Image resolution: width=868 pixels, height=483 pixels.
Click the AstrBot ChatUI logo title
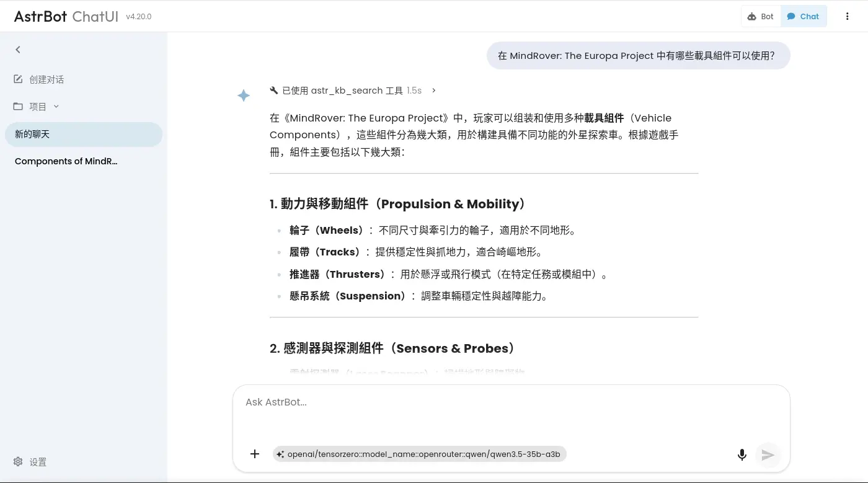coord(66,17)
